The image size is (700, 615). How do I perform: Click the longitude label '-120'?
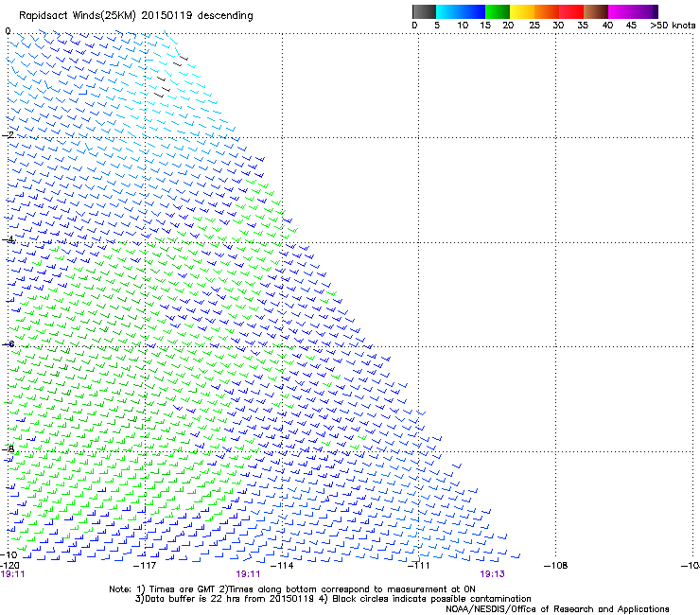click(9, 566)
